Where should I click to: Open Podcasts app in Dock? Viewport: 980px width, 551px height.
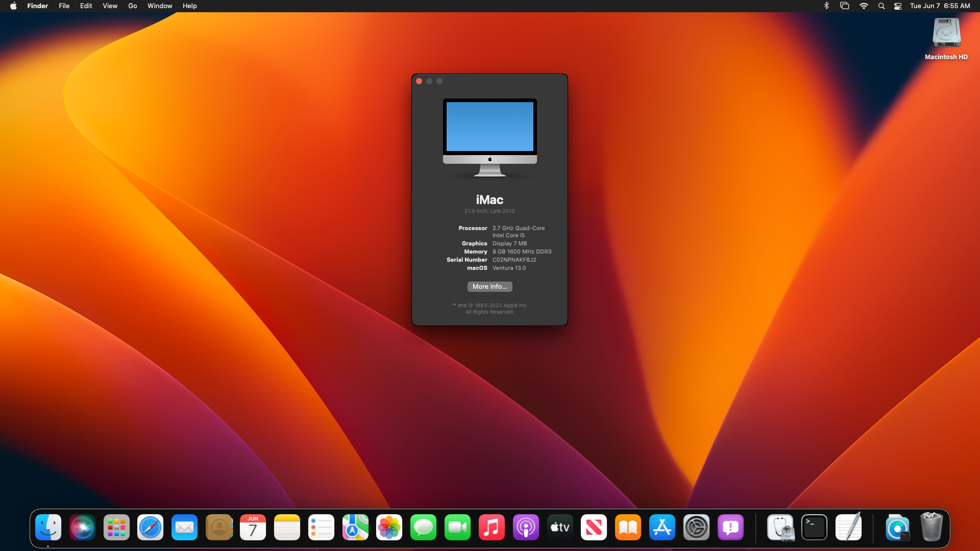point(526,528)
